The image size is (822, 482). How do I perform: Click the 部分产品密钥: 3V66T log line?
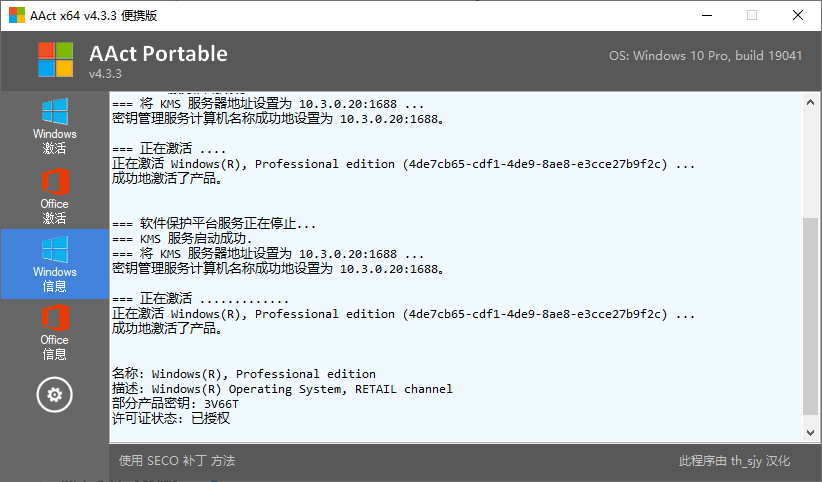(175, 404)
